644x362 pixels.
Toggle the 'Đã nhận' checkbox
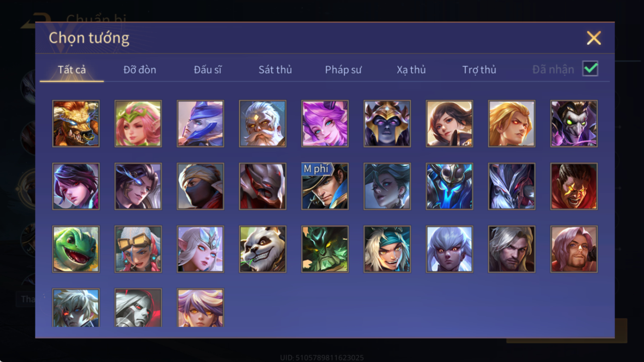click(590, 69)
